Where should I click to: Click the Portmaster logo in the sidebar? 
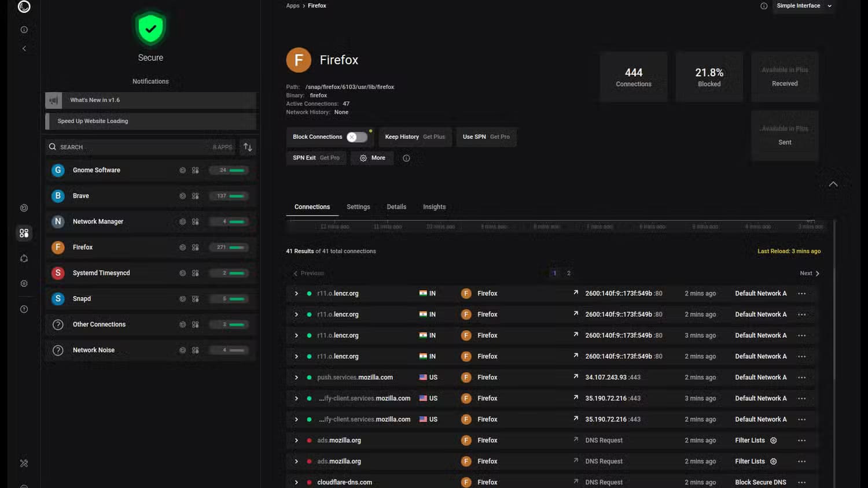(x=24, y=6)
